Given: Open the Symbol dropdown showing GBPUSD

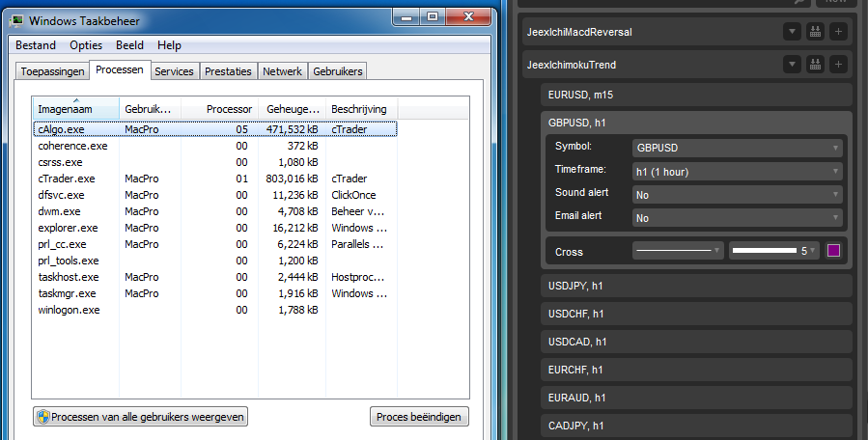Looking at the screenshot, I should point(738,148).
